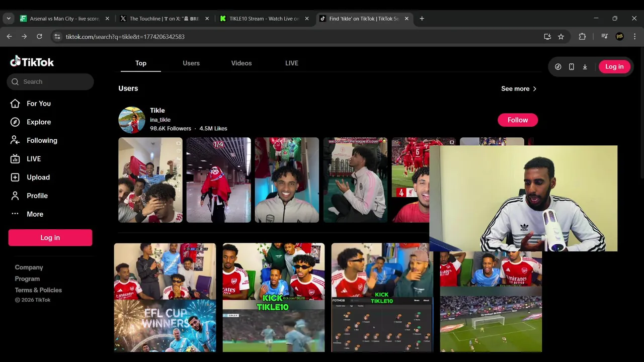Screen dimensions: 644x362
Task: Click the Upload plus icon in sidebar
Action: [x=15, y=177]
